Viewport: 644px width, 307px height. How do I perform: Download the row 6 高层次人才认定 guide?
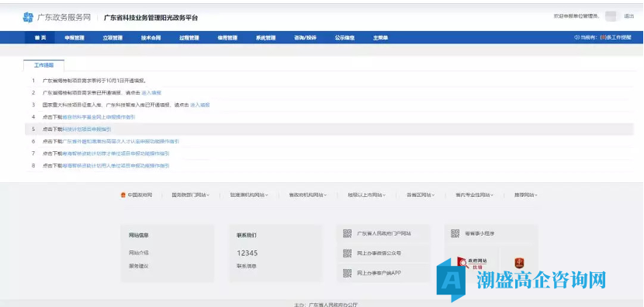(x=120, y=141)
